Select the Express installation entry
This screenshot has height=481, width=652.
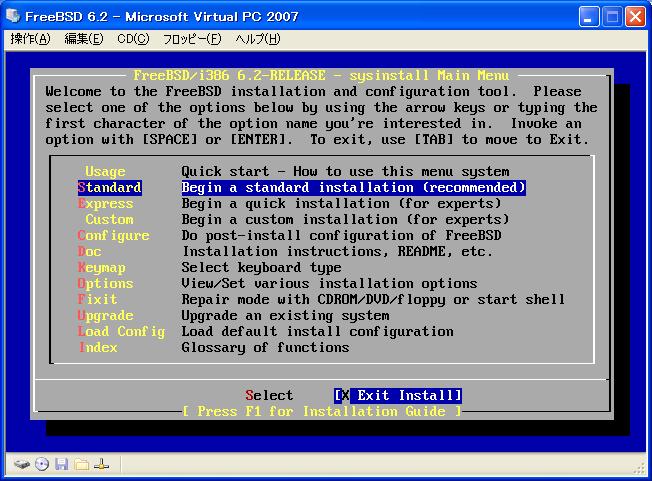105,203
